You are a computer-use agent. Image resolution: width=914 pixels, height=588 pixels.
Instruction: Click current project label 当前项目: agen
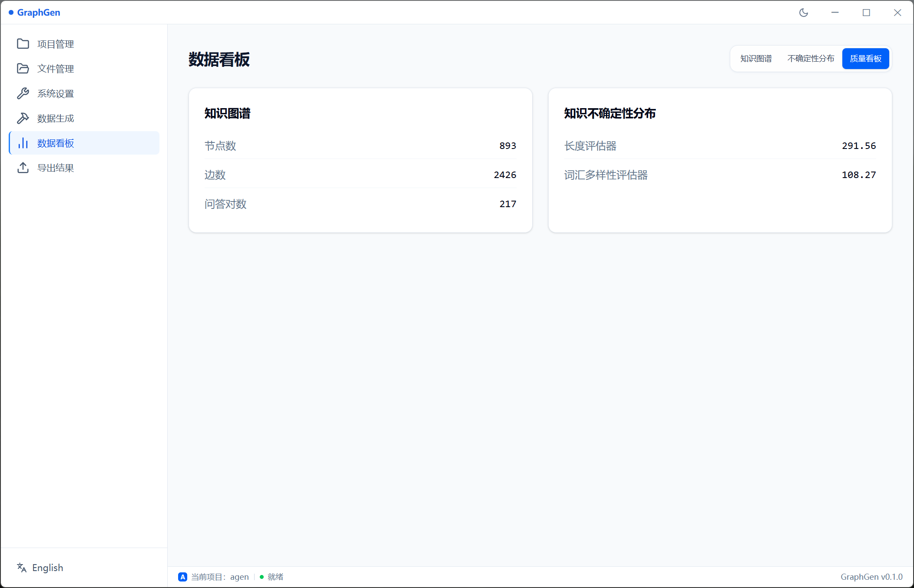(220, 577)
